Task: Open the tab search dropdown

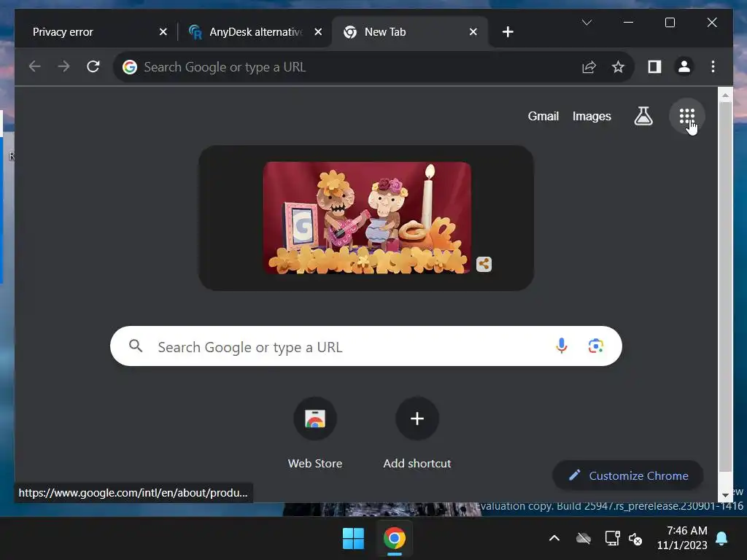Action: (587, 23)
